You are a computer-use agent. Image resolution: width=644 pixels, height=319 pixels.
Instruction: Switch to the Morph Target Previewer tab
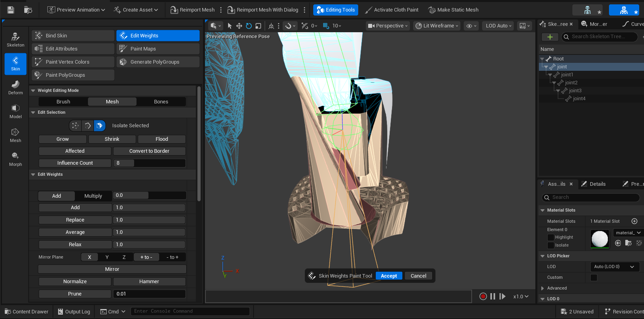[x=594, y=24]
